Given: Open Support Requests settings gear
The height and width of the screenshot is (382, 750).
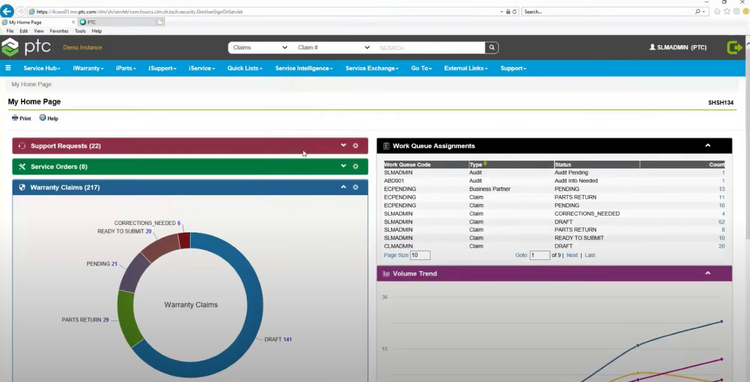Looking at the screenshot, I should (x=355, y=145).
